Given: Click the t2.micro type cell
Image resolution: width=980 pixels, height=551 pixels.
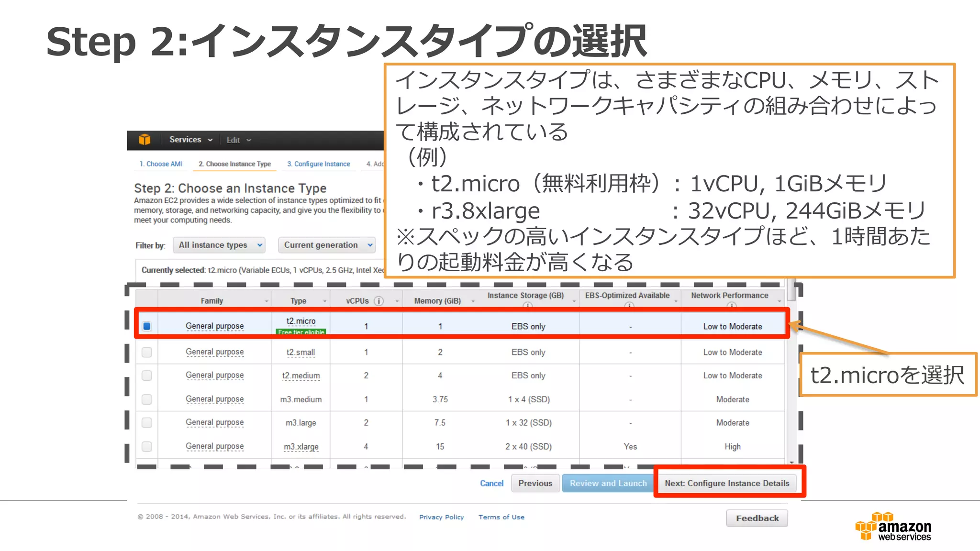Looking at the screenshot, I should click(301, 321).
